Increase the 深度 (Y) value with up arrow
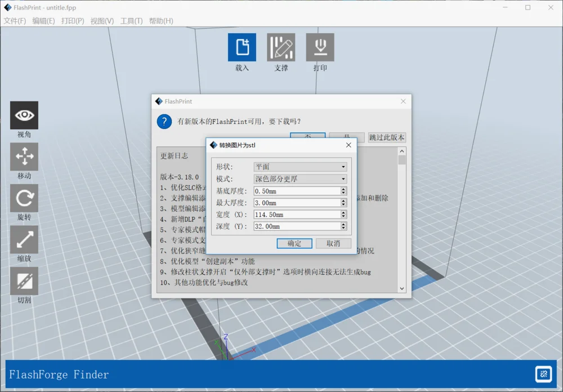The image size is (563, 392). [343, 225]
